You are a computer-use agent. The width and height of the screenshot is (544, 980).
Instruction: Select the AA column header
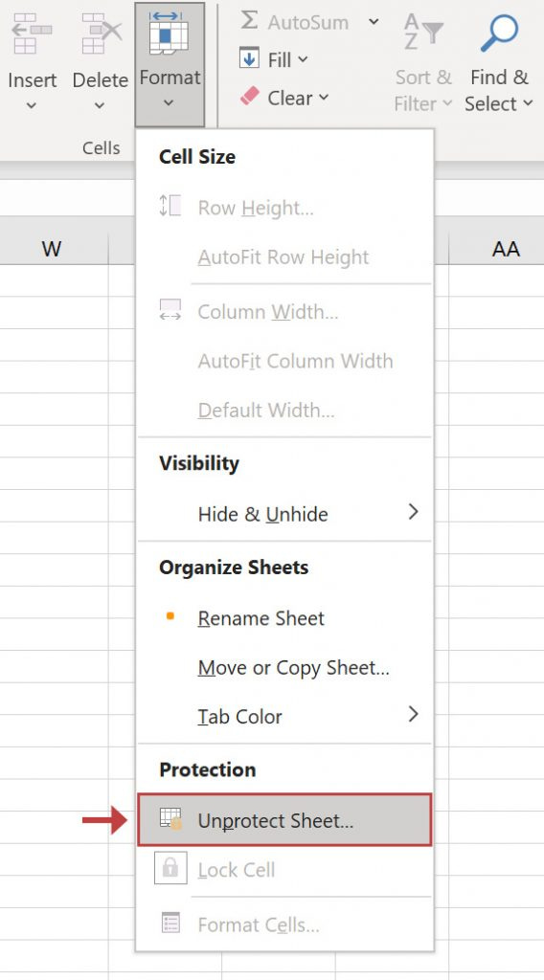506,249
